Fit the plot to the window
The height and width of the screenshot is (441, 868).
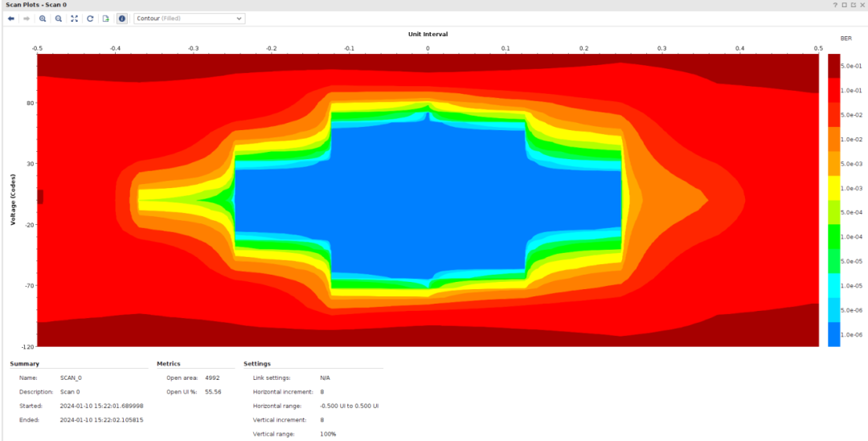click(x=75, y=18)
